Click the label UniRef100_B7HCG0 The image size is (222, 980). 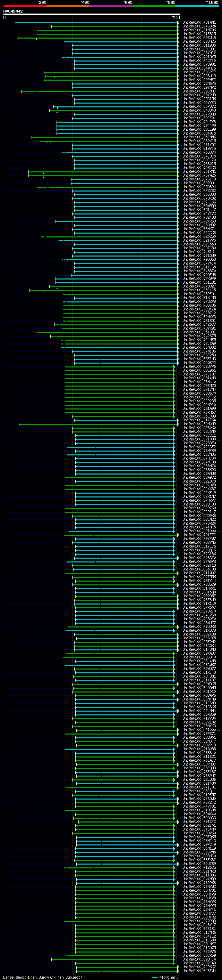(199, 458)
